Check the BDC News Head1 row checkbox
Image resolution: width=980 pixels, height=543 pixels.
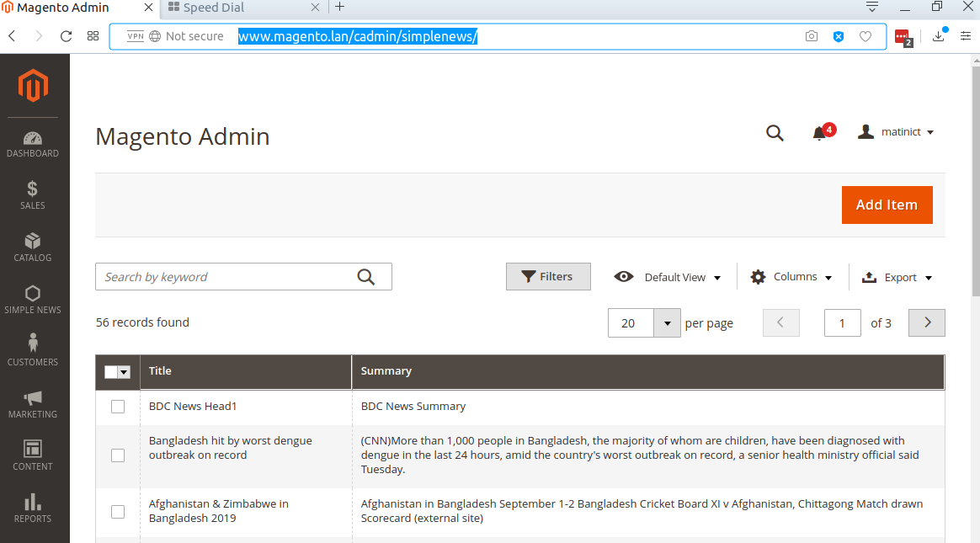118,407
